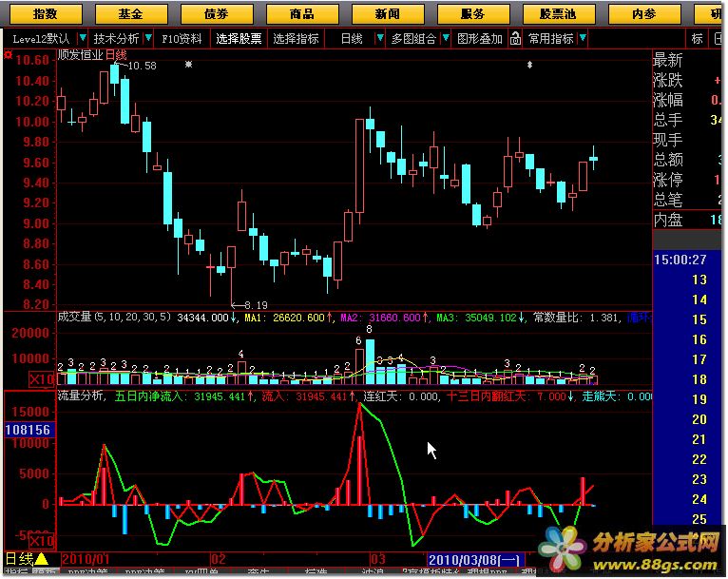Open the 多图组合 dropdown arrow
The width and height of the screenshot is (728, 579).
tap(446, 38)
